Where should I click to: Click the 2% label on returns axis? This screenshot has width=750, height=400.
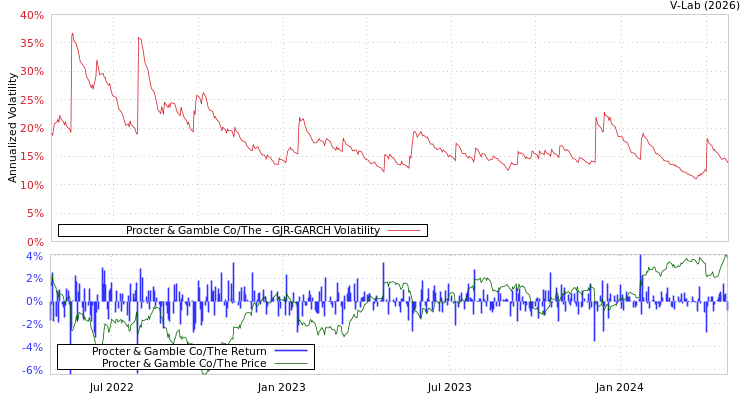pos(34,279)
